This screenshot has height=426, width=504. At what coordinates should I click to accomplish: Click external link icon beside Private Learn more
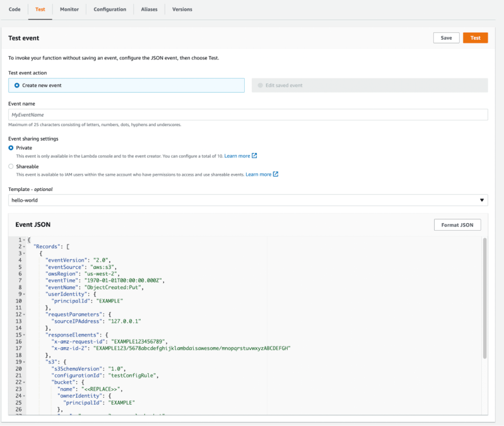[254, 156]
